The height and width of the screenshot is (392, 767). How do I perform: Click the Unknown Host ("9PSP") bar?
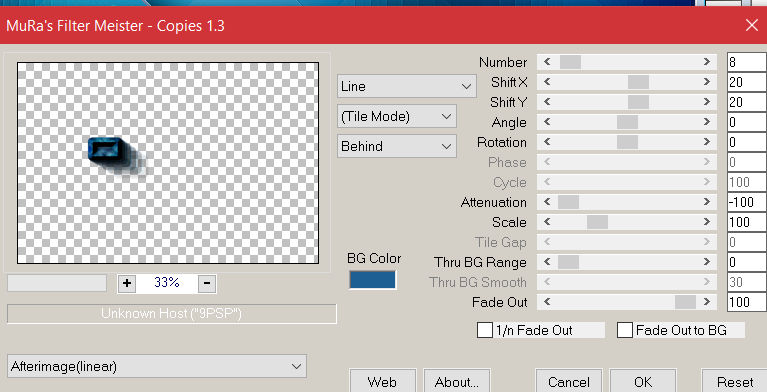(x=172, y=314)
